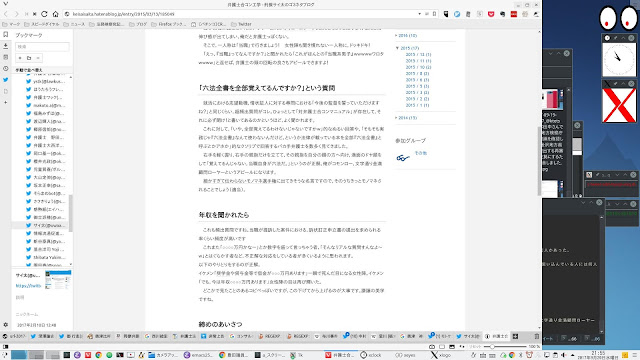Adjust the page zoom slider
Screen dimensions: 640x360
click(x=505, y=347)
